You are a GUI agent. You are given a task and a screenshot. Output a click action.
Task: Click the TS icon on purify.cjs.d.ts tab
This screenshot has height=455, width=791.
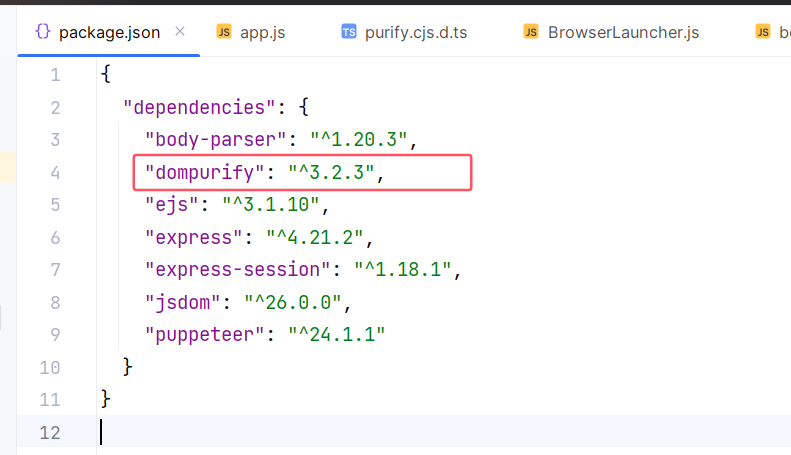(x=349, y=32)
